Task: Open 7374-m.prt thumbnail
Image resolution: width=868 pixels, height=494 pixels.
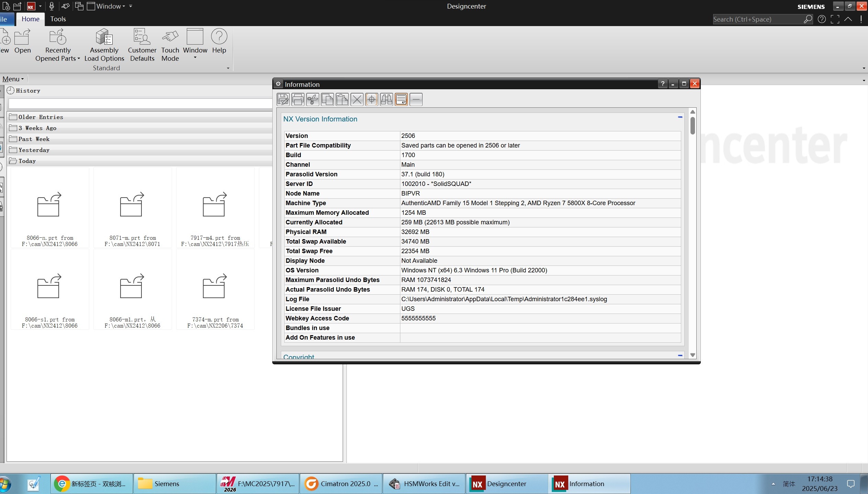Action: [215, 289]
